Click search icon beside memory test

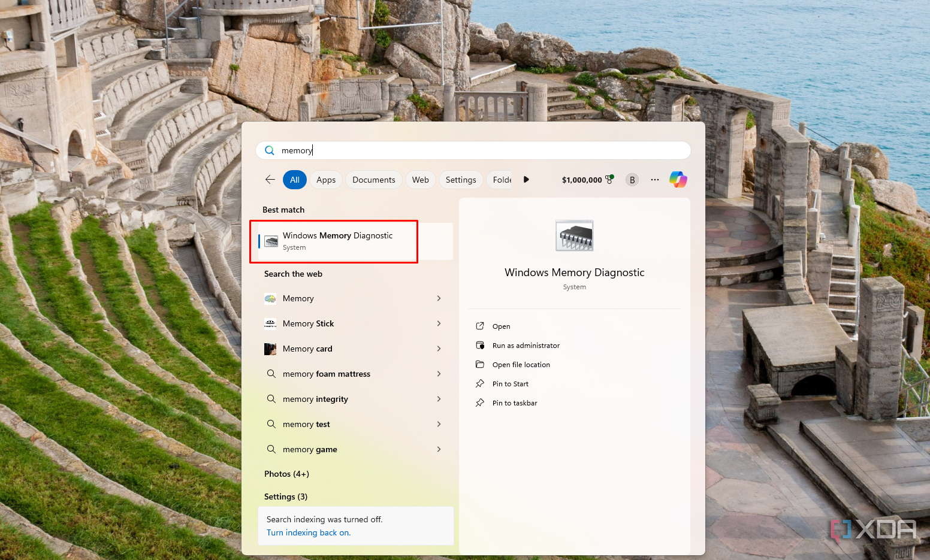[x=271, y=424]
